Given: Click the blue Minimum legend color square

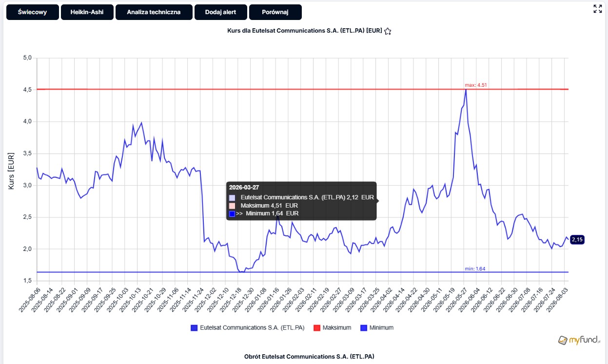Looking at the screenshot, I should pos(364,328).
